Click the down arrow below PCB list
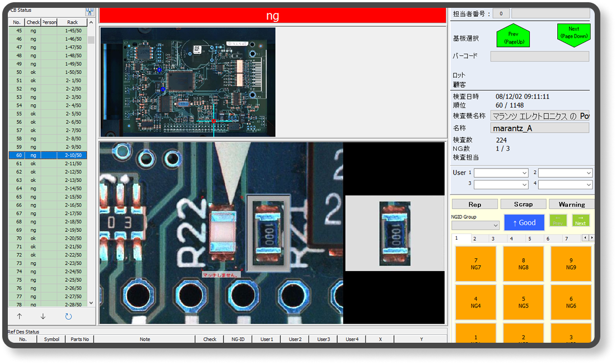This screenshot has height=364, width=616. click(x=43, y=316)
